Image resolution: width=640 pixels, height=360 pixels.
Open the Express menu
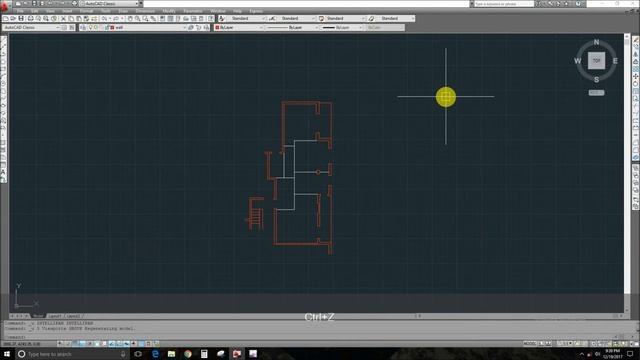tap(256, 11)
